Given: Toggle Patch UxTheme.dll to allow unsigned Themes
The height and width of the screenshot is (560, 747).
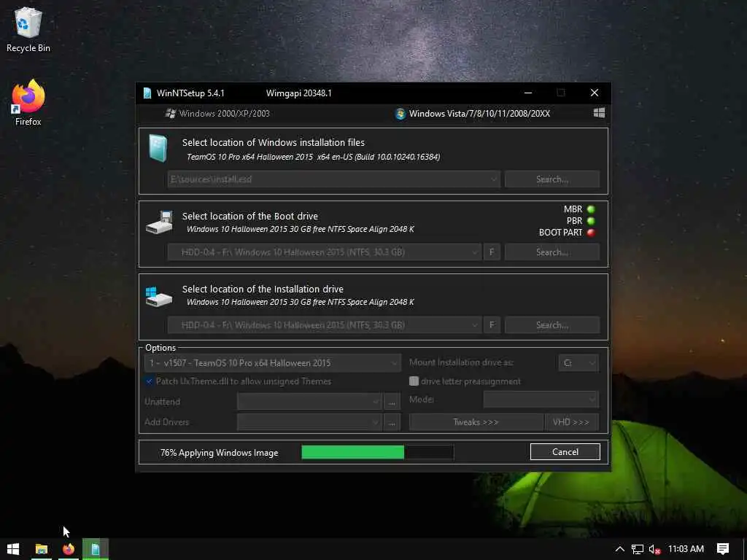Looking at the screenshot, I should (x=149, y=381).
